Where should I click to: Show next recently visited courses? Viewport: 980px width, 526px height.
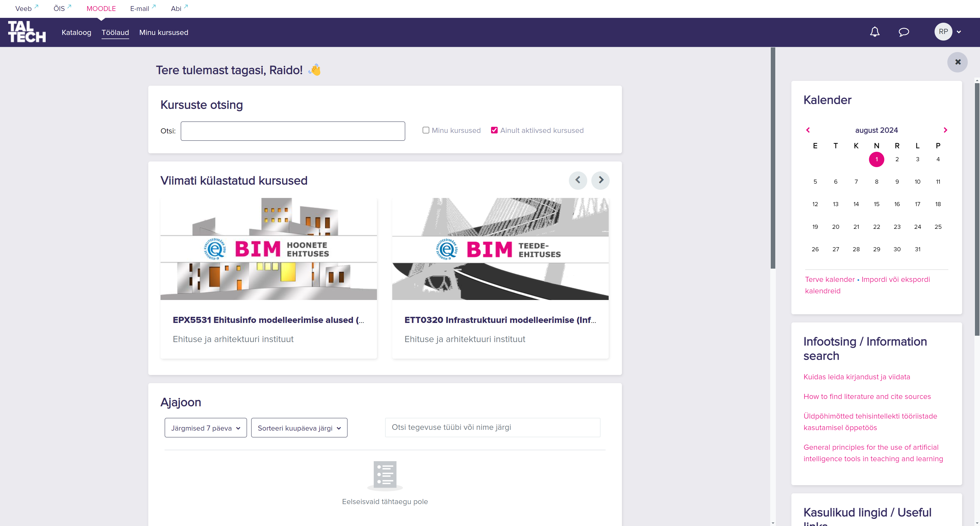[x=600, y=180]
